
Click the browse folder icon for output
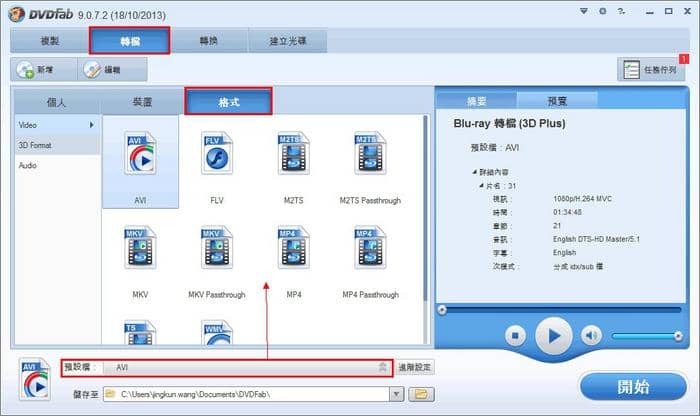pos(421,394)
